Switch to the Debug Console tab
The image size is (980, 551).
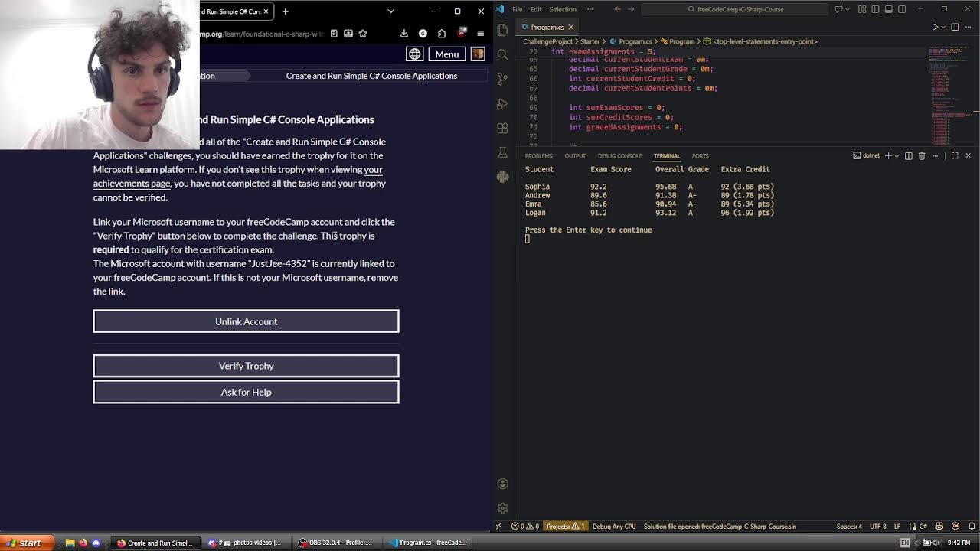click(x=619, y=156)
